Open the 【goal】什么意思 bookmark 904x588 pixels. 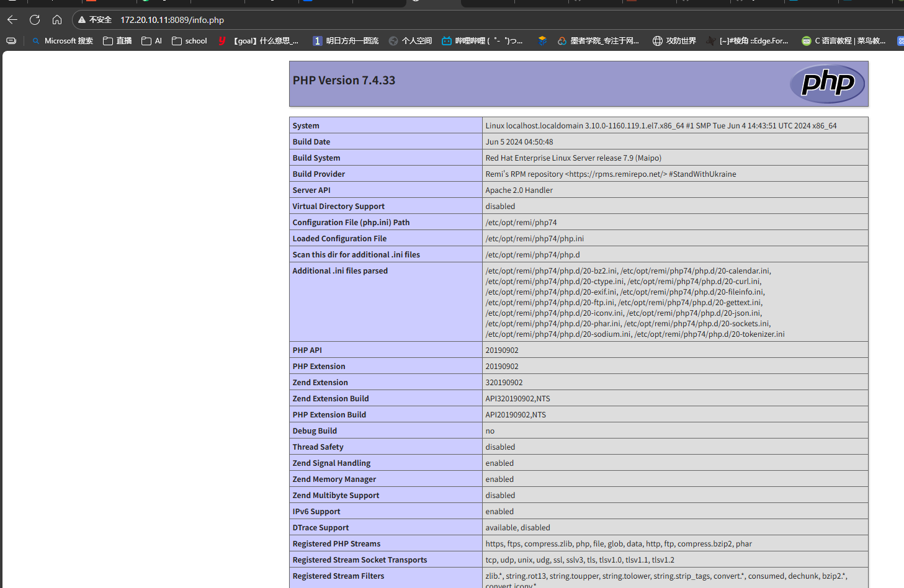coord(259,41)
